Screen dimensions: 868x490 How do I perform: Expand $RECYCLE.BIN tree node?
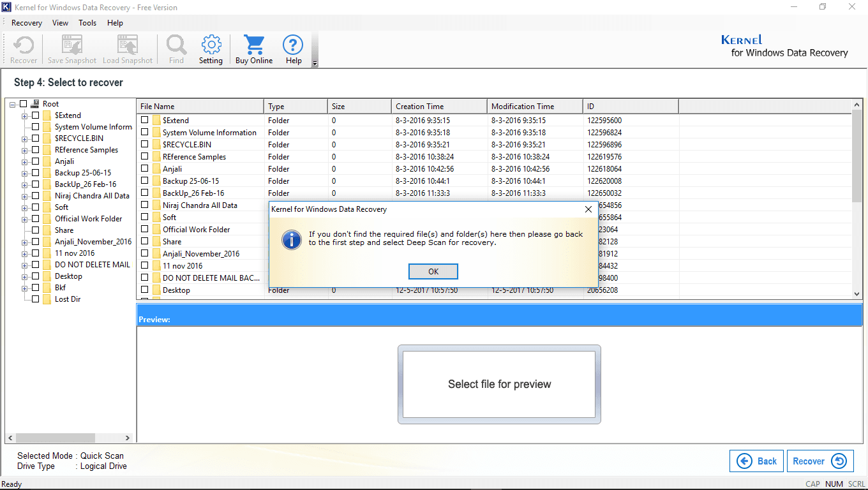click(25, 138)
